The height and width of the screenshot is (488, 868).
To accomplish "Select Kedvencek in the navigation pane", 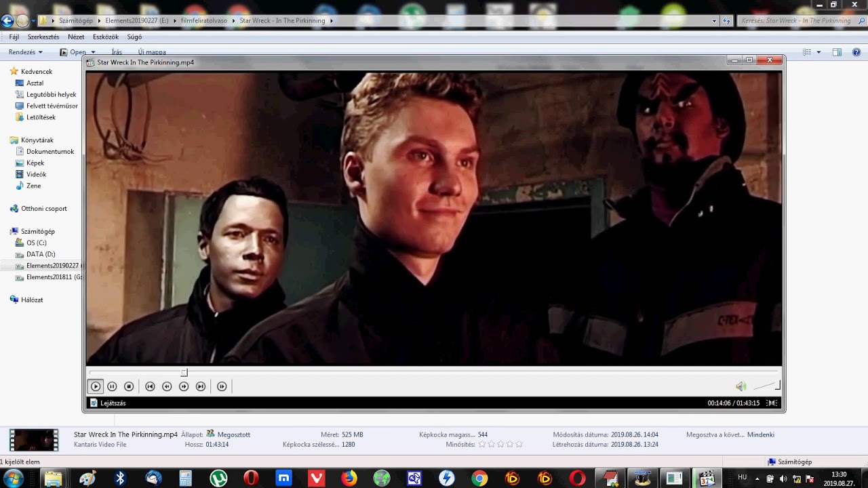I will point(37,71).
